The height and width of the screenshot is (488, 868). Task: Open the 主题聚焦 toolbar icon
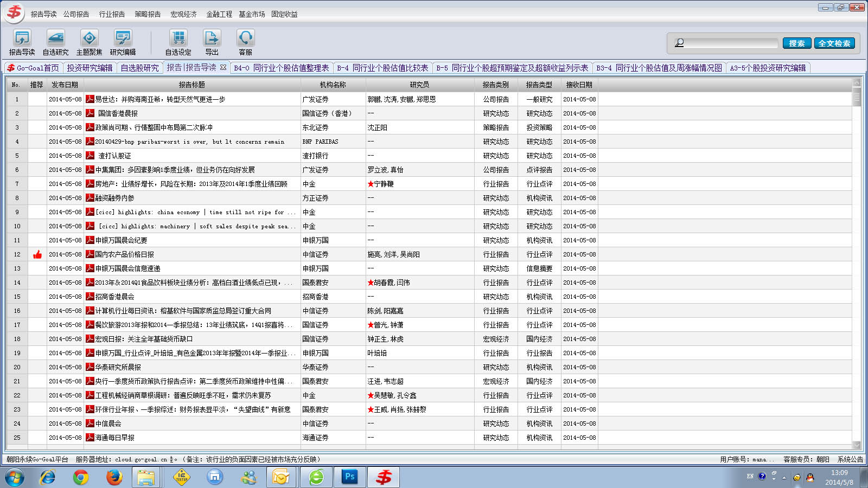pyautogui.click(x=89, y=42)
